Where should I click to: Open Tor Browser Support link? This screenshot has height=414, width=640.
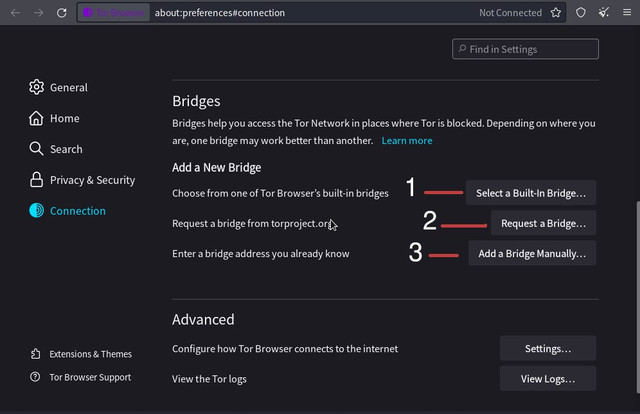(80, 377)
